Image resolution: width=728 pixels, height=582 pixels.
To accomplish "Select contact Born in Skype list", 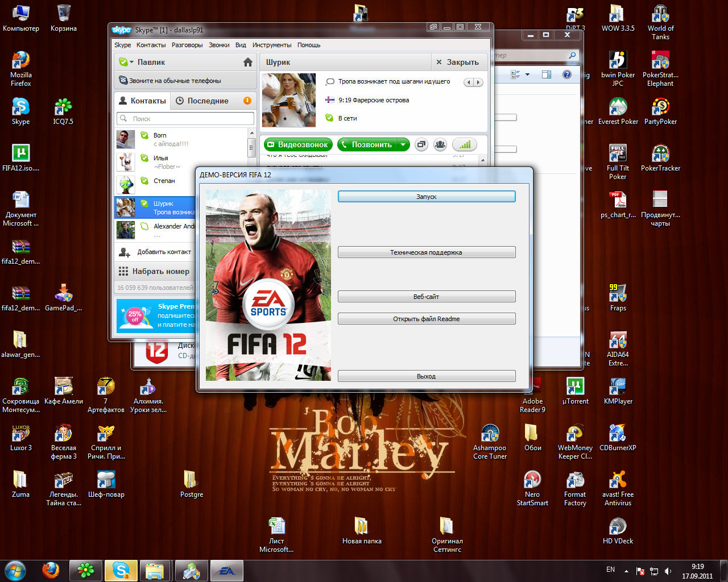I will [181, 139].
